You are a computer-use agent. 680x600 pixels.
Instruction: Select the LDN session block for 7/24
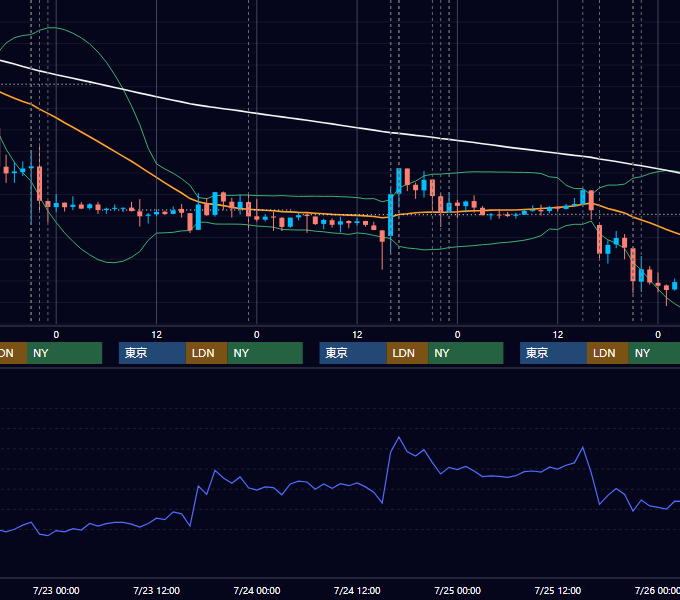407,353
